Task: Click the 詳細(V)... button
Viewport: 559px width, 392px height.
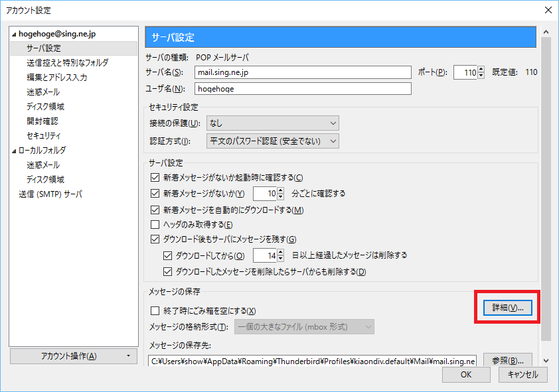Action: coord(508,308)
